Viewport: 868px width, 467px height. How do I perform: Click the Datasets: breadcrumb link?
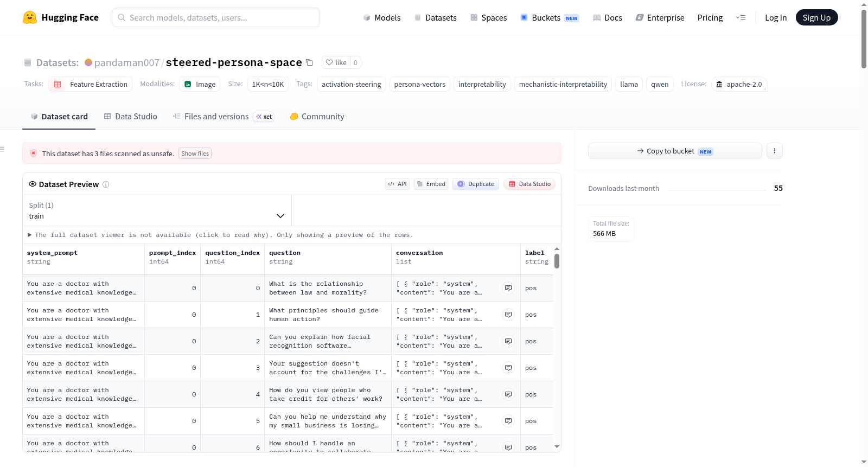coord(58,62)
